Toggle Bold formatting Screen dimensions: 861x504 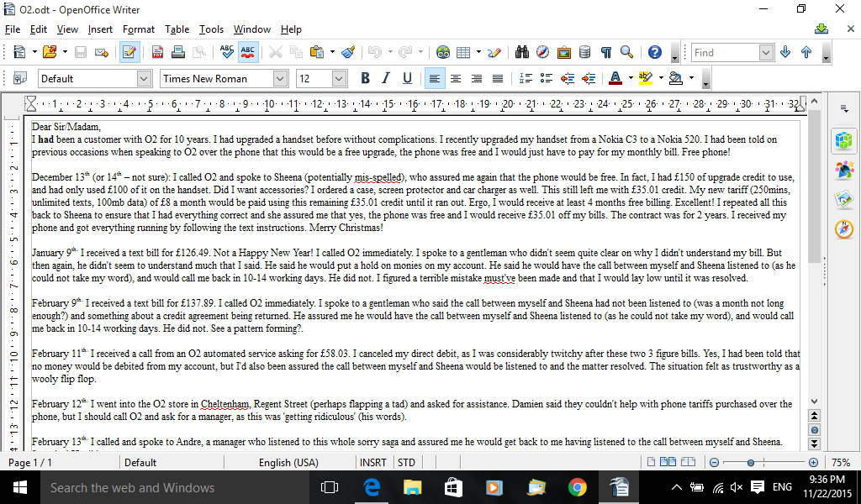pyautogui.click(x=365, y=78)
